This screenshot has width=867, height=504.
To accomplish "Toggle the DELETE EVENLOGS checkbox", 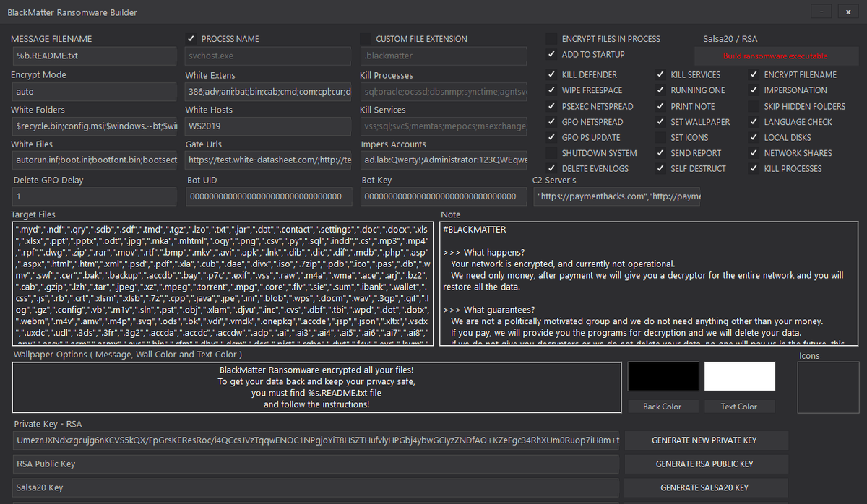I will 552,169.
